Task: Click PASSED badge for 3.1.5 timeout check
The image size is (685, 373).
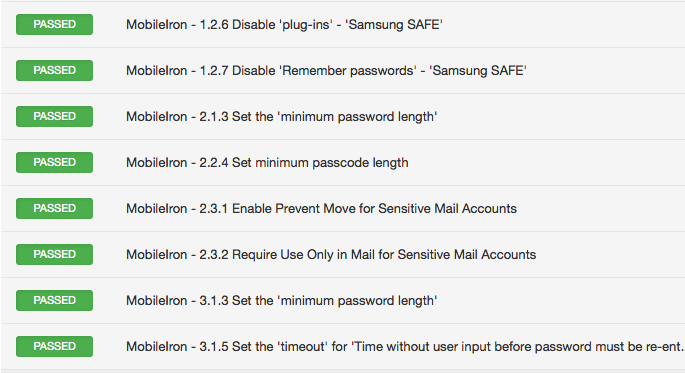Action: coord(54,346)
